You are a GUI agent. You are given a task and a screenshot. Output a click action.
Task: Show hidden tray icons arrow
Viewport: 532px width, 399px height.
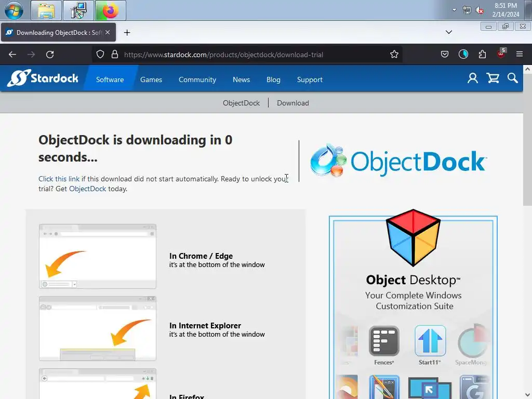coord(454,10)
